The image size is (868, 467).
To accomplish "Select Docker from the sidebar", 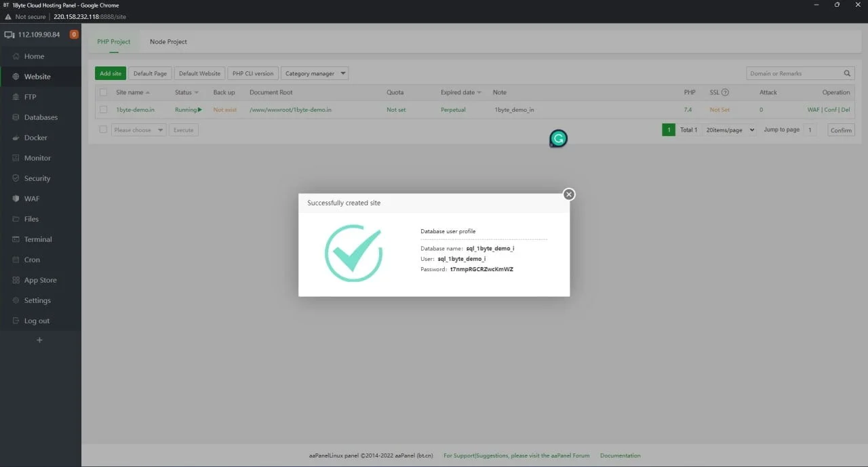I will click(x=34, y=137).
